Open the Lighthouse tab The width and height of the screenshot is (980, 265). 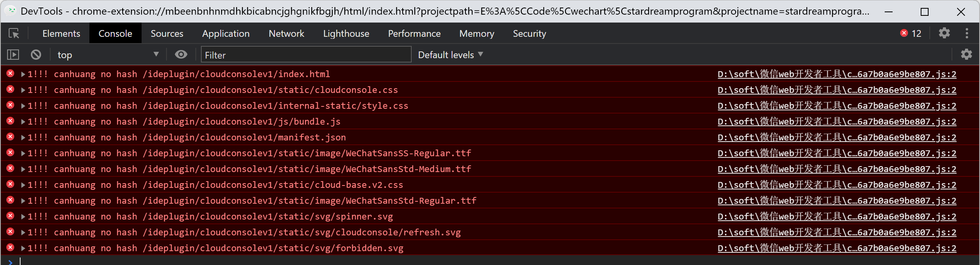tap(346, 34)
